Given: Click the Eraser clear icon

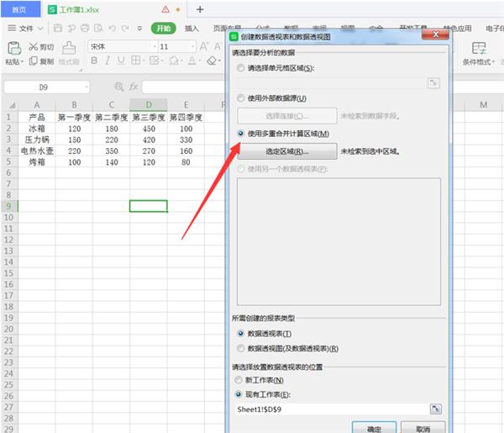Looking at the screenshot, I should [x=212, y=61].
